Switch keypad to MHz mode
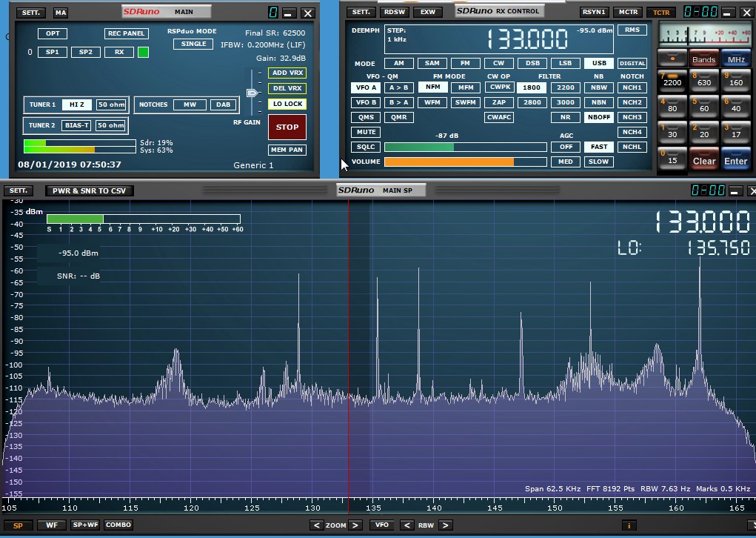This screenshot has height=538, width=756. coord(736,59)
